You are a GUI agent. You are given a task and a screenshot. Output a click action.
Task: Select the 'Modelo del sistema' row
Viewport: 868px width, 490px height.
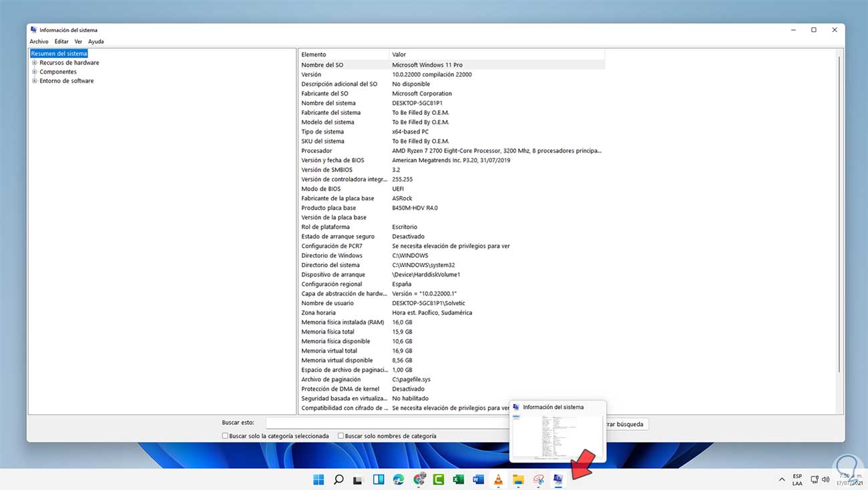(x=451, y=122)
